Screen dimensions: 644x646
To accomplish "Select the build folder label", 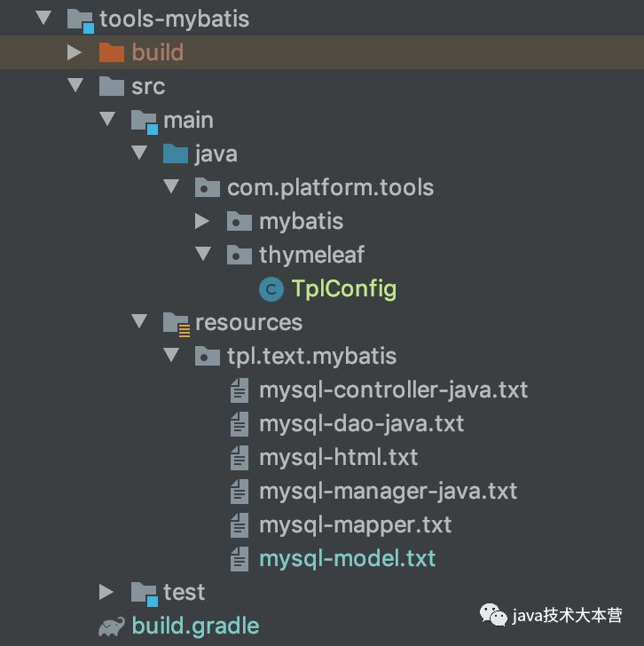I will click(x=158, y=52).
